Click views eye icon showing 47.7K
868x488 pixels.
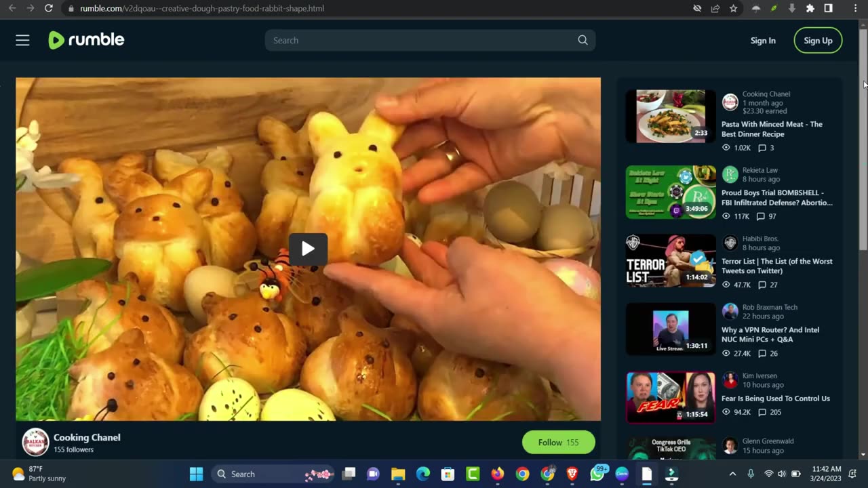726,285
